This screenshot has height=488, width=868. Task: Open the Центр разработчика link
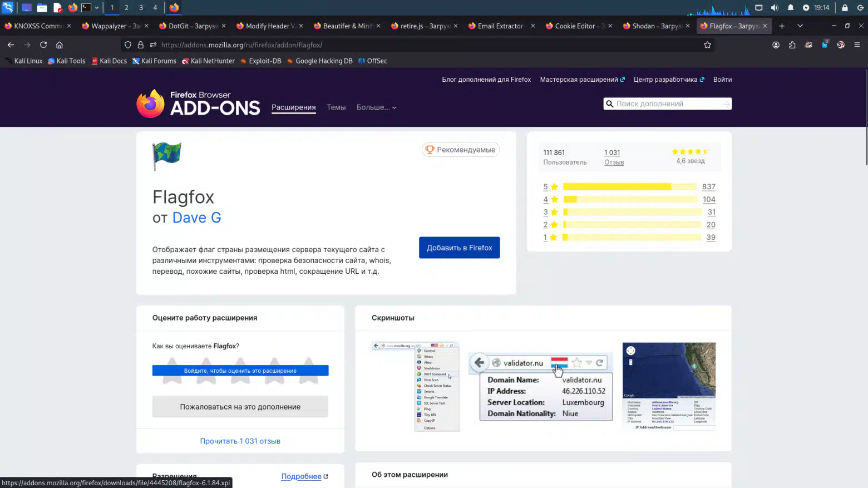coord(669,80)
